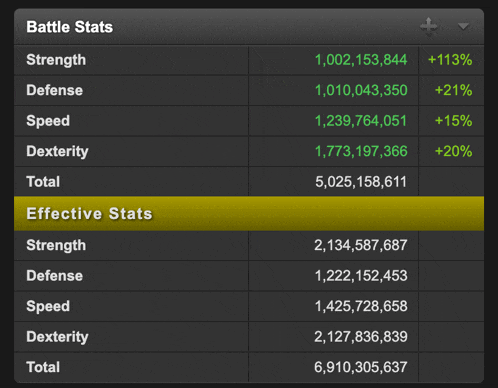
Task: Click Strength value 1,002,153,844
Action: click(x=361, y=60)
